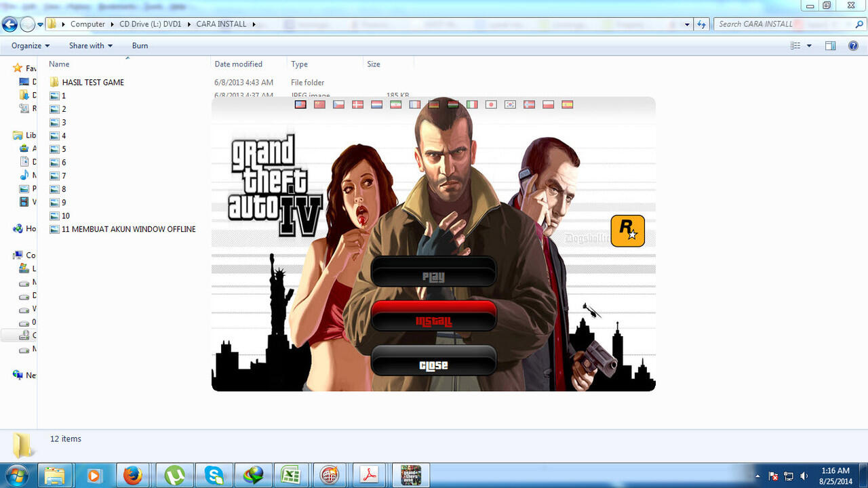Pick the Iran flag language
The width and height of the screenshot is (868, 488).
coord(395,104)
